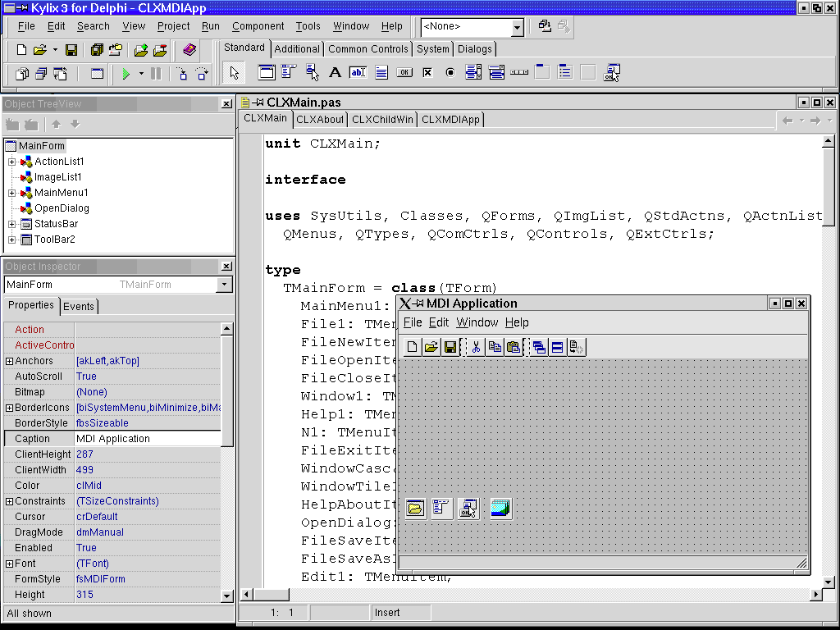This screenshot has width=840, height=630.
Task: Select the Label component in the palette
Action: click(x=336, y=72)
